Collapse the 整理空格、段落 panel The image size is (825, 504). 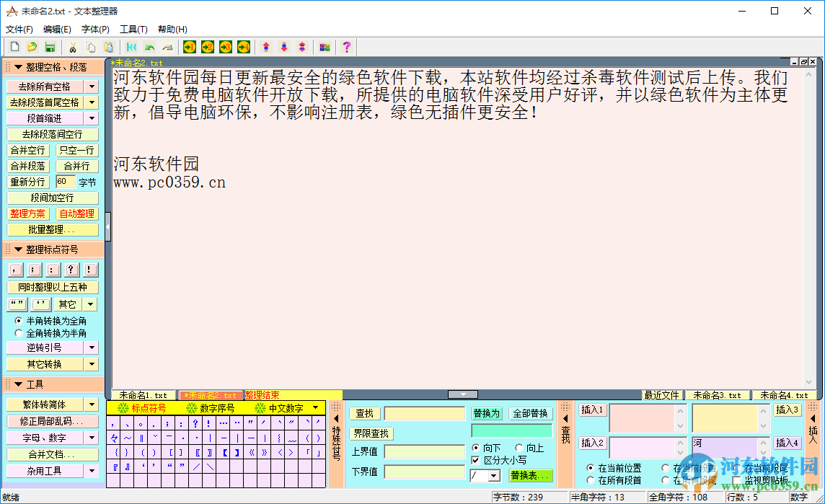pyautogui.click(x=19, y=66)
